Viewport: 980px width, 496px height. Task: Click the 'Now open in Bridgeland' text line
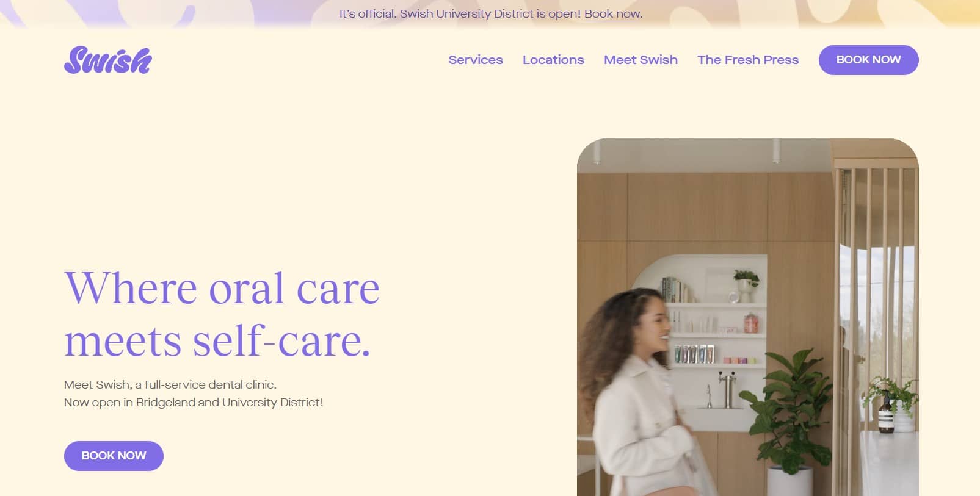pyautogui.click(x=194, y=403)
